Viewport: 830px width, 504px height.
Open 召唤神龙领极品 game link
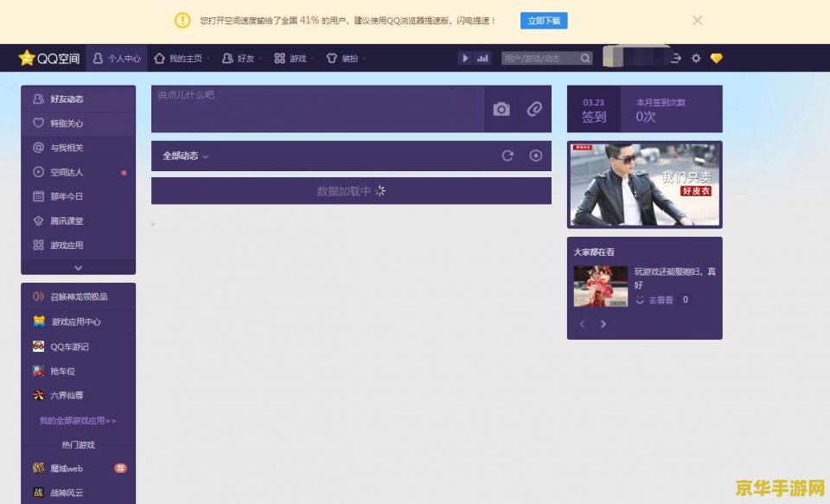pyautogui.click(x=79, y=297)
